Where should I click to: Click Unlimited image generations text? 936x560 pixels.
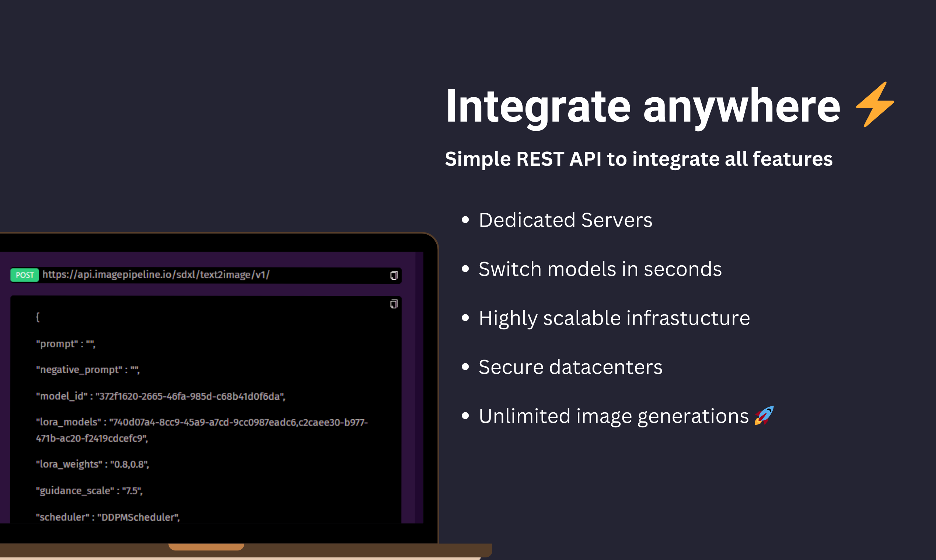click(613, 416)
